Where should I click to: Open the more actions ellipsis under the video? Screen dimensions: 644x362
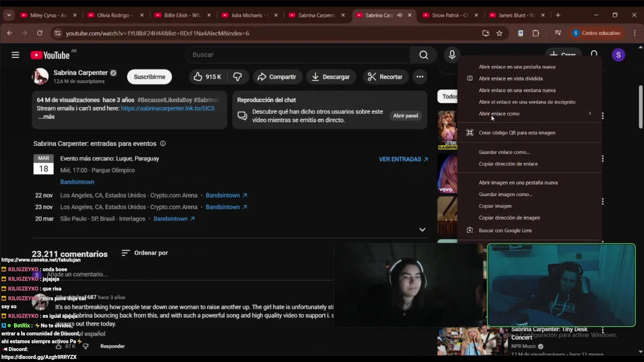point(420,76)
